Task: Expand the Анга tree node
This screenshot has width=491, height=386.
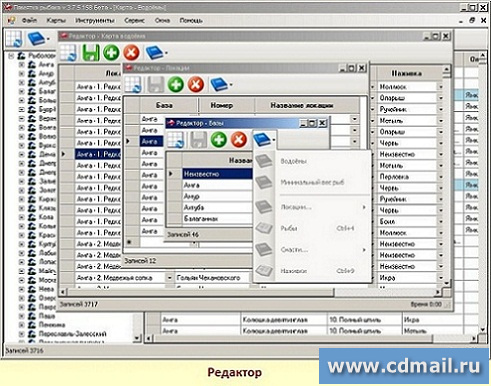Action: (x=22, y=64)
